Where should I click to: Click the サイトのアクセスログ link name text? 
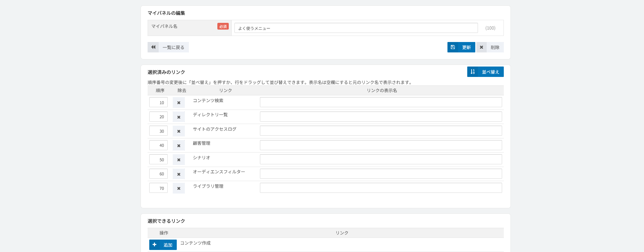click(x=215, y=129)
